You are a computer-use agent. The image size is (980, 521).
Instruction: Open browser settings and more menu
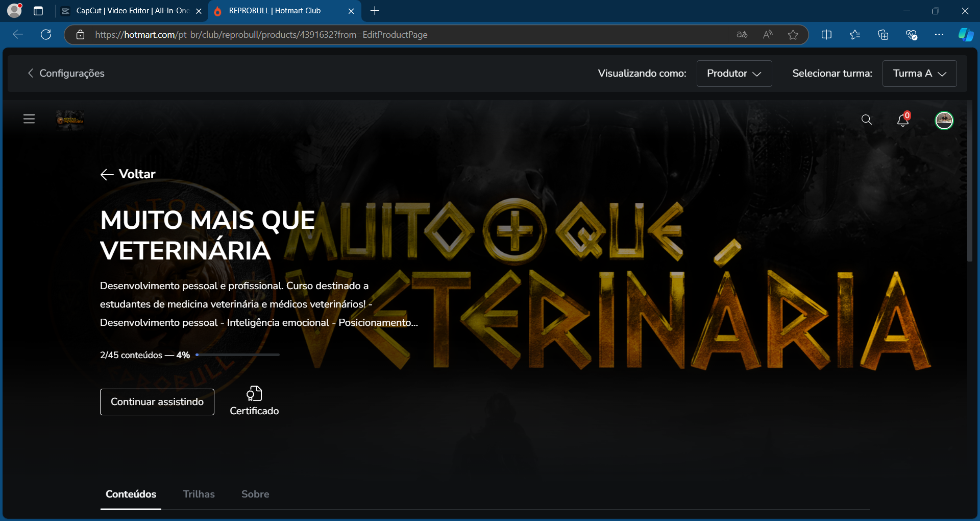(939, 35)
